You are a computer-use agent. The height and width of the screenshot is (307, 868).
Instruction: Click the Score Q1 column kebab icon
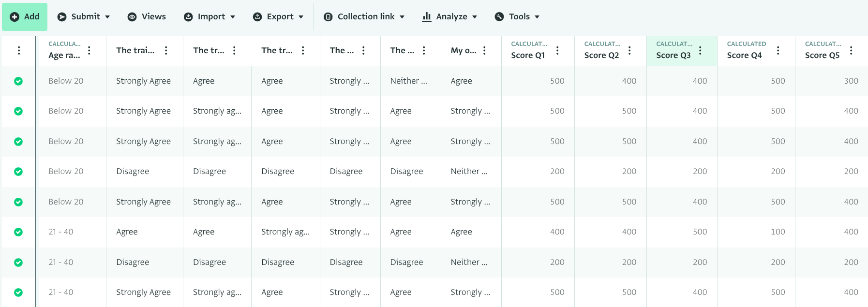tap(557, 50)
